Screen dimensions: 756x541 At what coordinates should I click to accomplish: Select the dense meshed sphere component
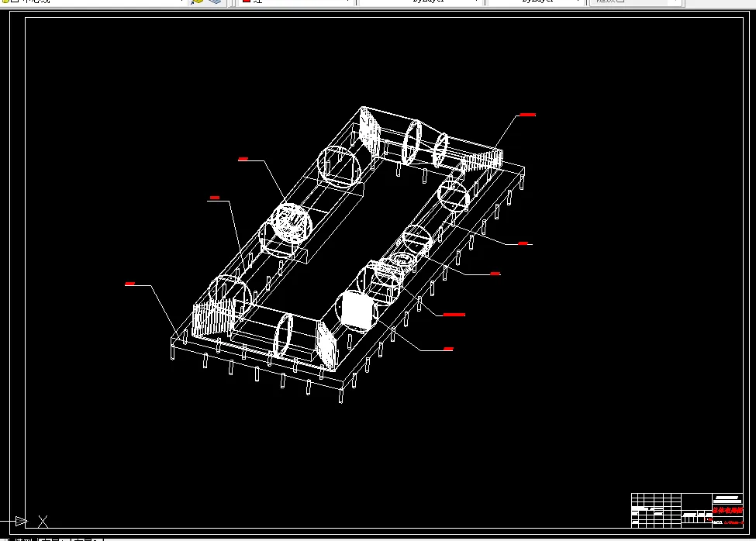coord(292,223)
